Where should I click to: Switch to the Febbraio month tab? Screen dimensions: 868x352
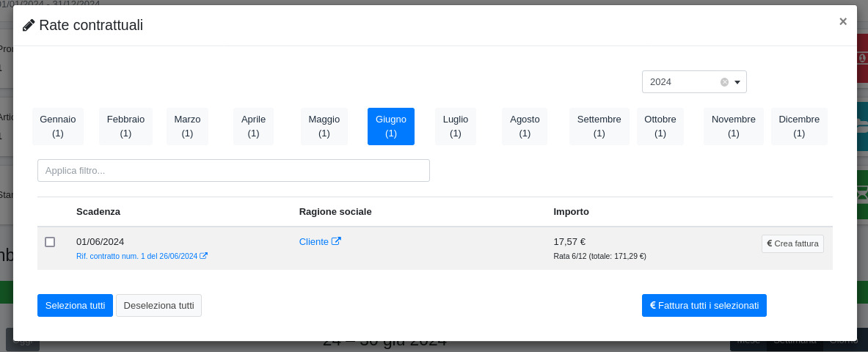coord(125,126)
